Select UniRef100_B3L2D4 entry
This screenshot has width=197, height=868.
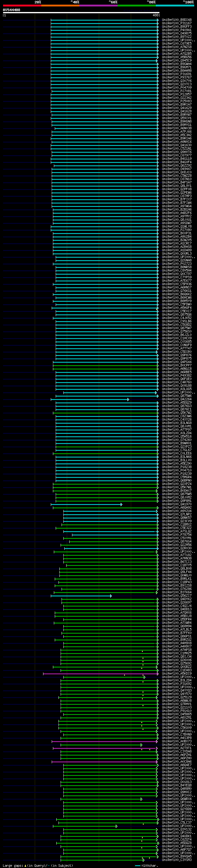[176, 680]
